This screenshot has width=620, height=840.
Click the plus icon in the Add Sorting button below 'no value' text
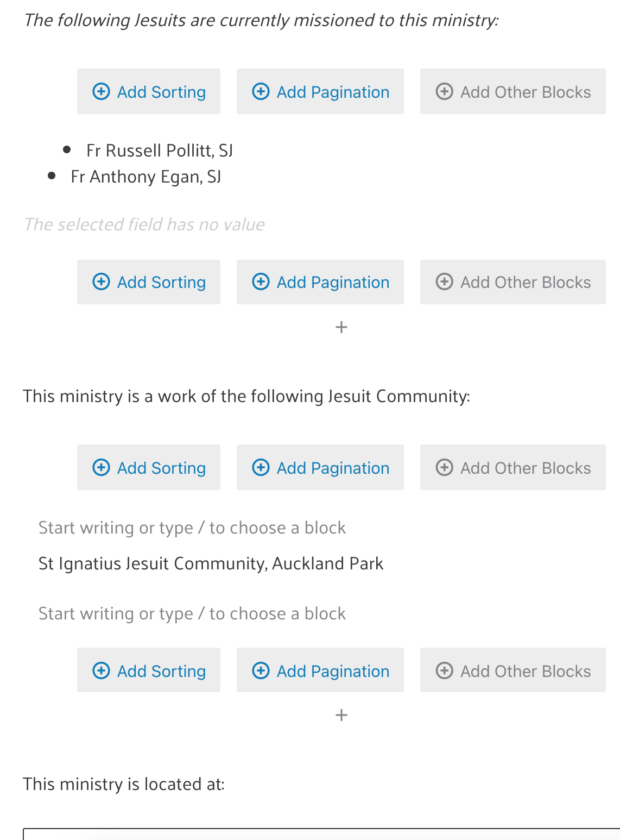(101, 282)
